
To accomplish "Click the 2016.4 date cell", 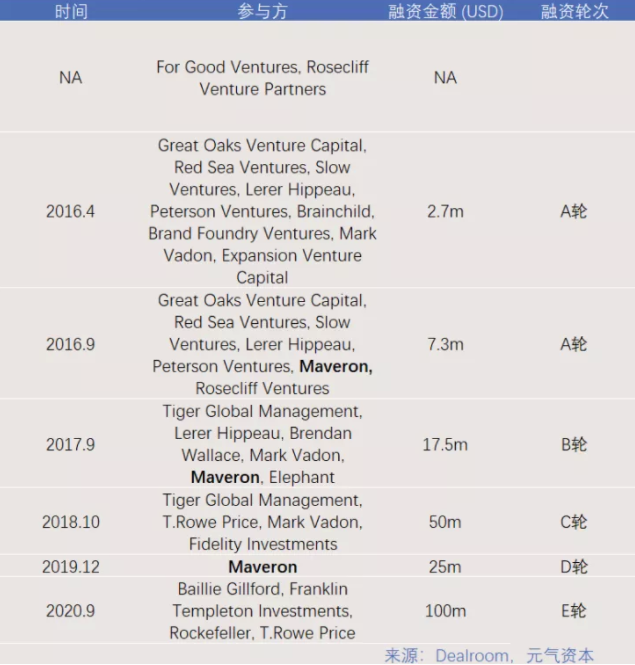I will [70, 211].
